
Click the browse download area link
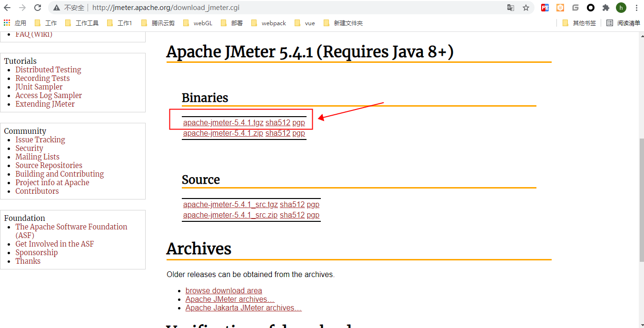click(223, 290)
